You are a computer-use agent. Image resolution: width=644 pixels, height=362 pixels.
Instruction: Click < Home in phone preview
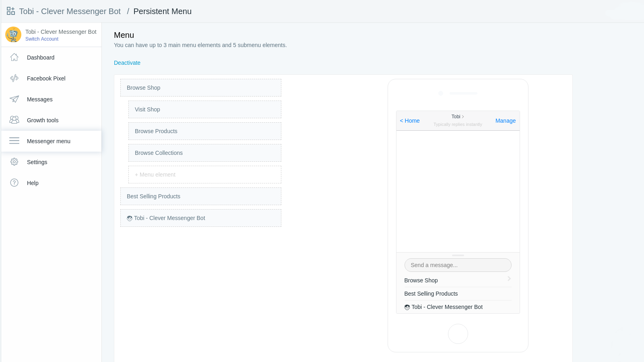coord(410,121)
